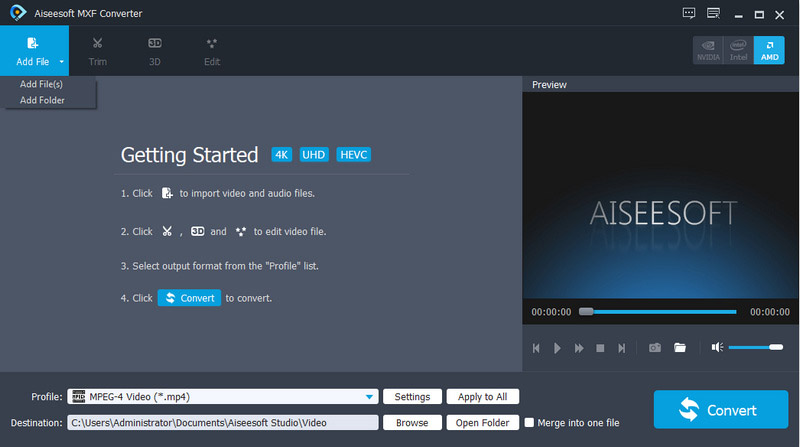Expand the Add File dropdown arrow

[x=62, y=62]
